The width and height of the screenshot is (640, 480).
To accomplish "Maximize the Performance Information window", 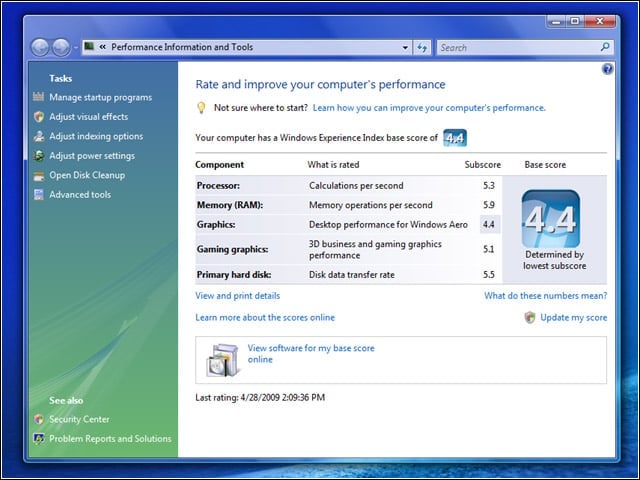I will click(575, 21).
